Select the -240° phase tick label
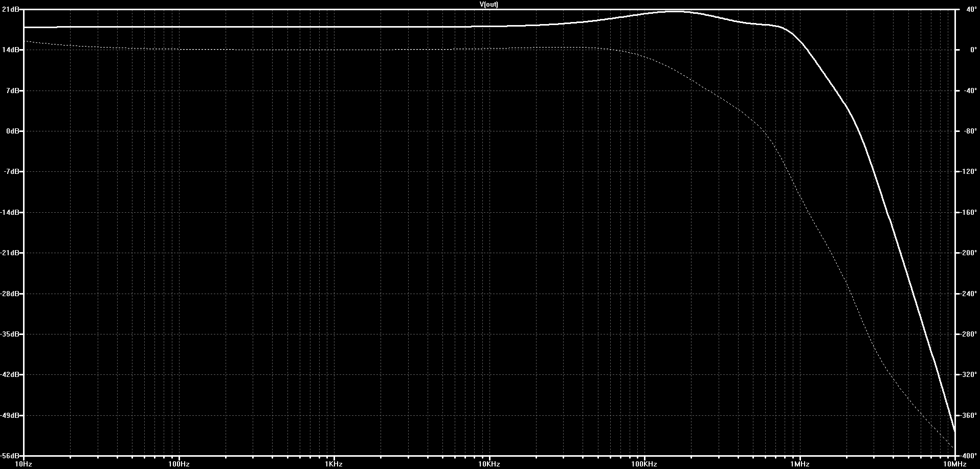 point(969,294)
